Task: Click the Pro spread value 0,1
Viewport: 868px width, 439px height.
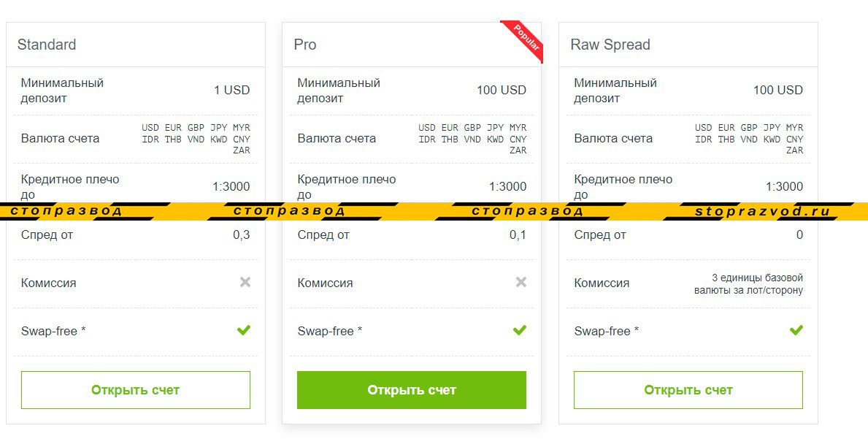Action: coord(518,234)
